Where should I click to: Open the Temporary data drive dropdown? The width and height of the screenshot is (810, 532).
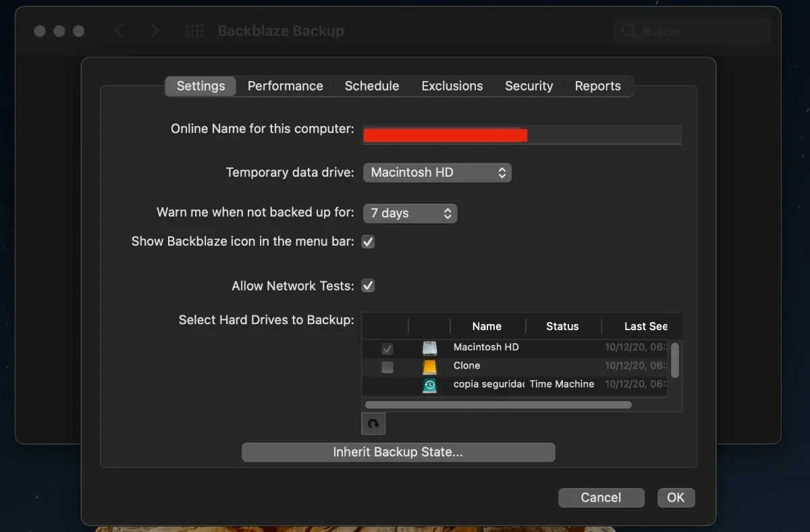click(x=437, y=173)
